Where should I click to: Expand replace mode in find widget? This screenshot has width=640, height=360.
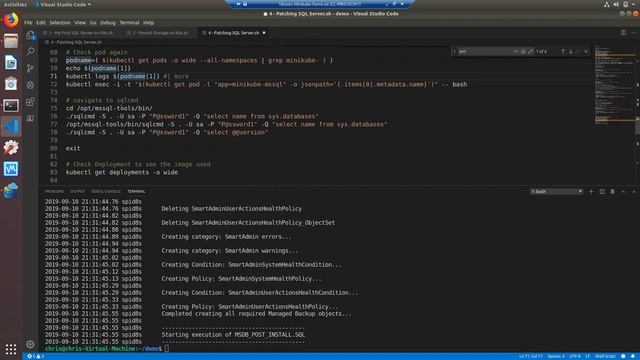coord(454,51)
